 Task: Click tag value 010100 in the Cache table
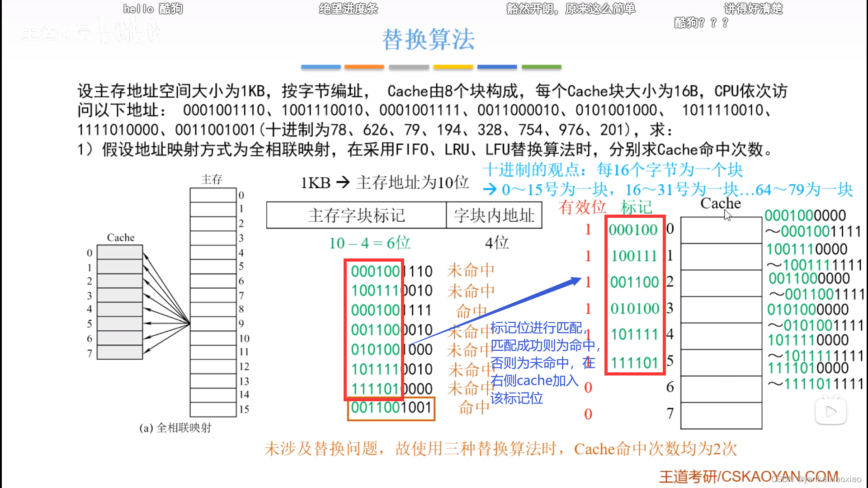click(x=635, y=309)
